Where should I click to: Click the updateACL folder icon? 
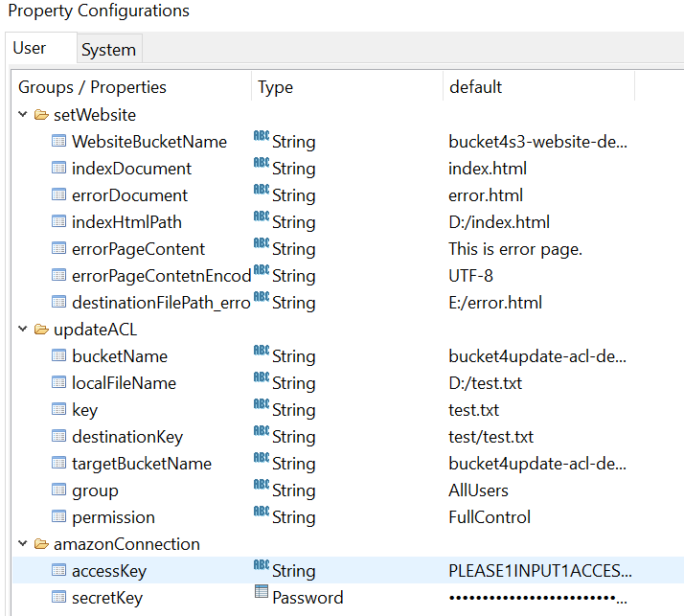41,330
